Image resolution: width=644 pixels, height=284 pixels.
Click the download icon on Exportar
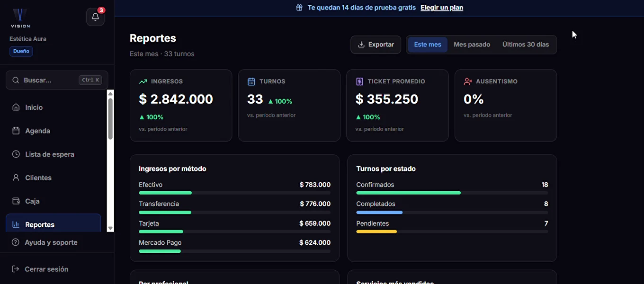click(x=361, y=44)
